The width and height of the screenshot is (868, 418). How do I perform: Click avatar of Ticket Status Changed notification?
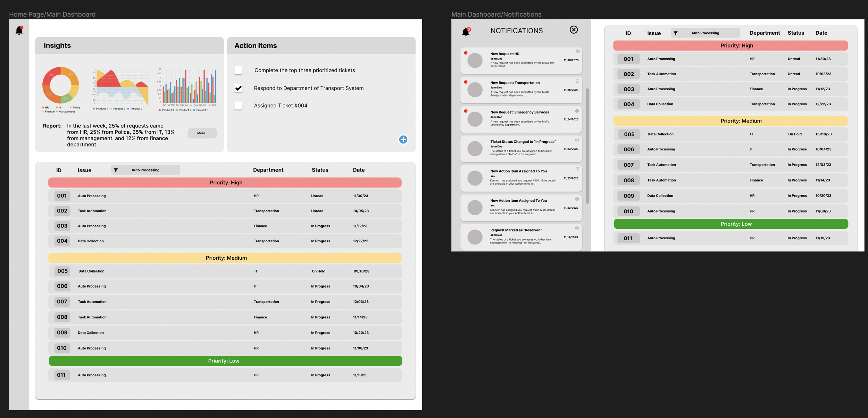[475, 149]
